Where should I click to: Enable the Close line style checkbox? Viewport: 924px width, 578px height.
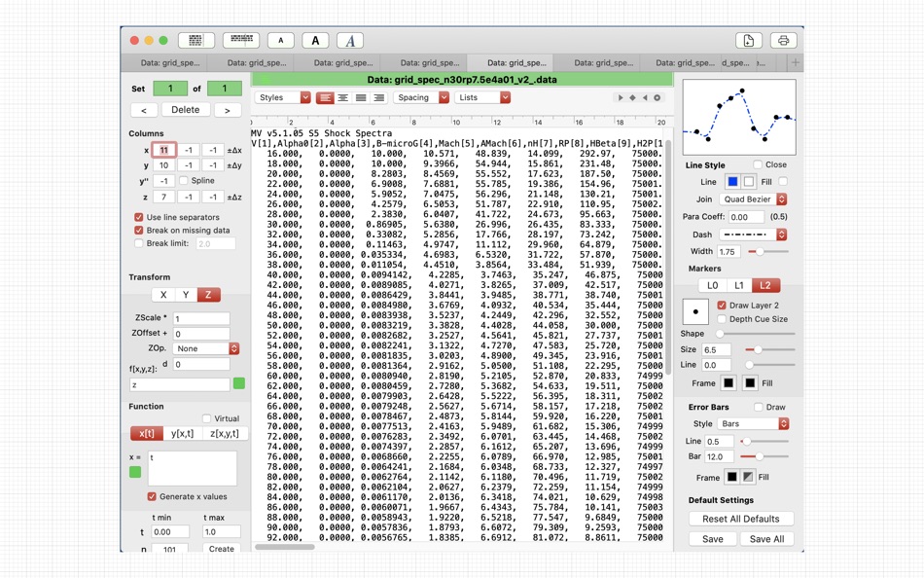758,164
